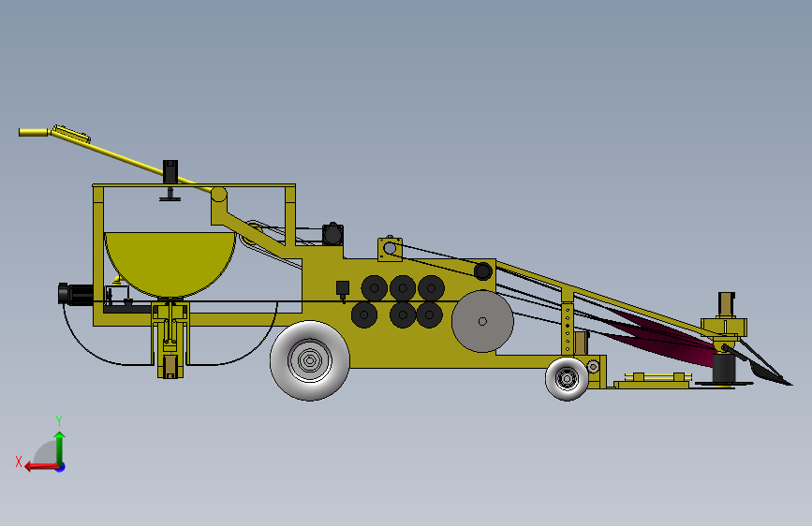Select the square bracket with the round hole
This screenshot has width=812, height=526.
pyautogui.click(x=390, y=249)
